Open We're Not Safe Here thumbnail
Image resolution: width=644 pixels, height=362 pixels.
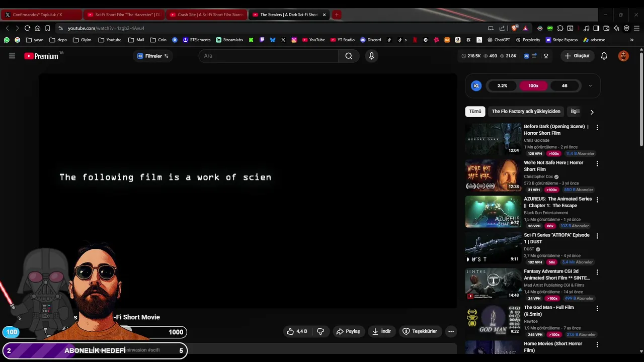tap(493, 175)
